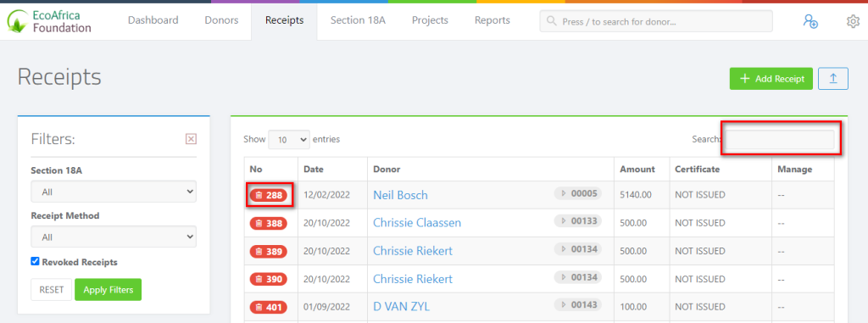Open the Reports tab
The height and width of the screenshot is (323, 868).
pyautogui.click(x=492, y=20)
